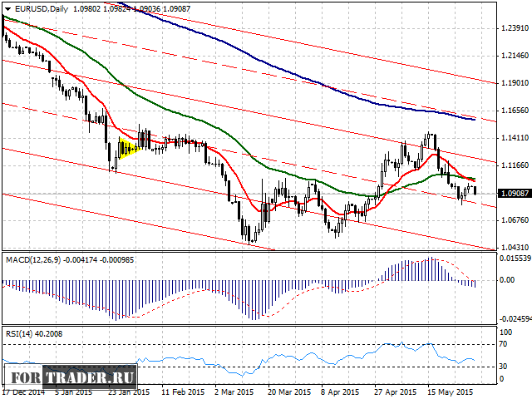Click the 1.11660 price axis label
Image resolution: width=532 pixels, height=399 pixels.
tap(515, 165)
